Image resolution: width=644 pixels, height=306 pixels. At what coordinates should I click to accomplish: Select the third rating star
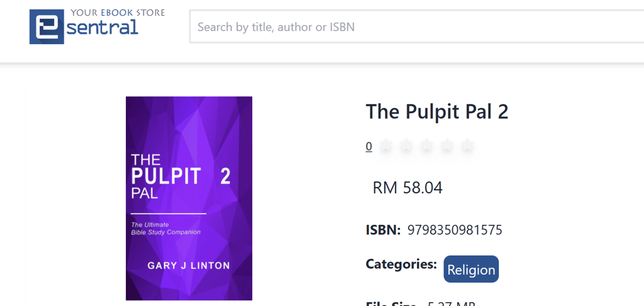click(x=426, y=147)
